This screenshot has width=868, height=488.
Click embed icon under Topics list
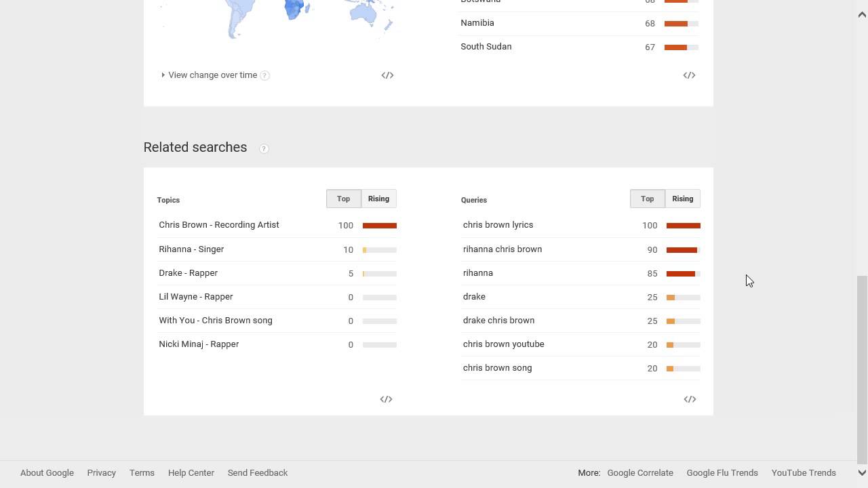(x=386, y=399)
